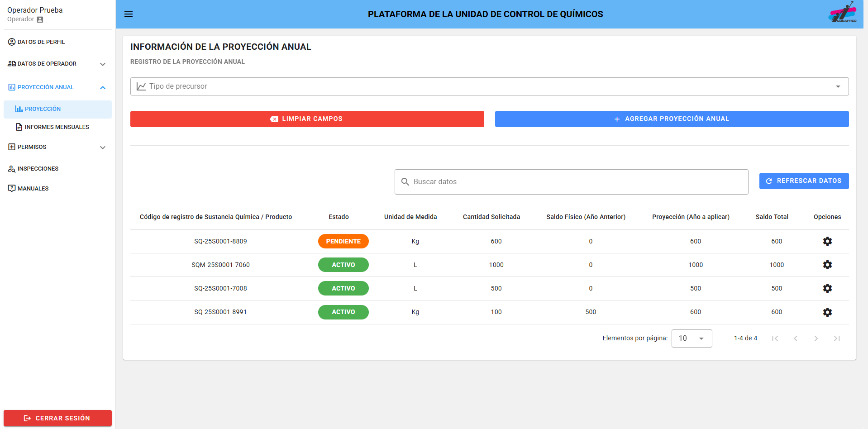
Task: Click the operator profile badge icon
Action: 40,19
